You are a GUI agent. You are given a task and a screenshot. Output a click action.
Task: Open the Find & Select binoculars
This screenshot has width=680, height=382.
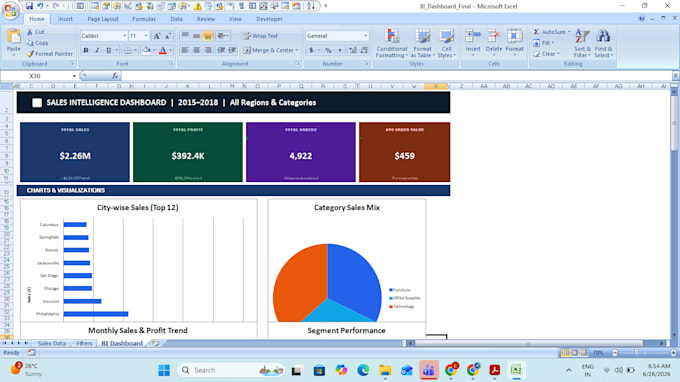(x=603, y=43)
